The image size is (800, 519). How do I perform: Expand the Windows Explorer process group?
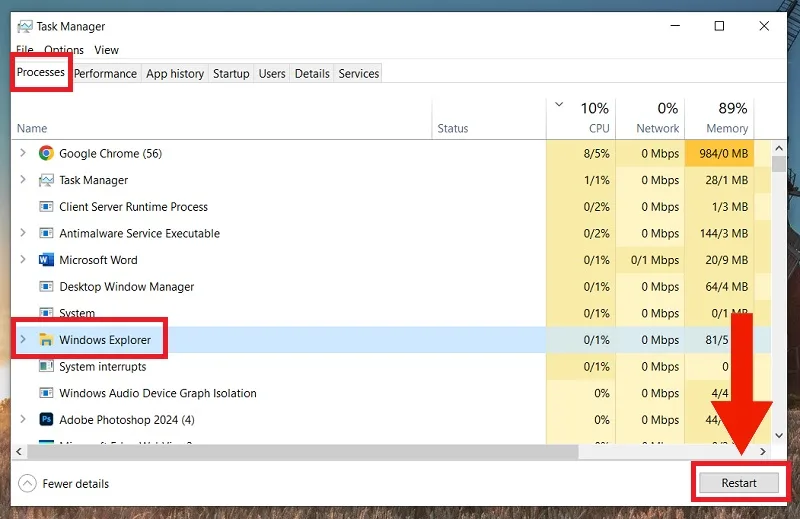click(23, 339)
